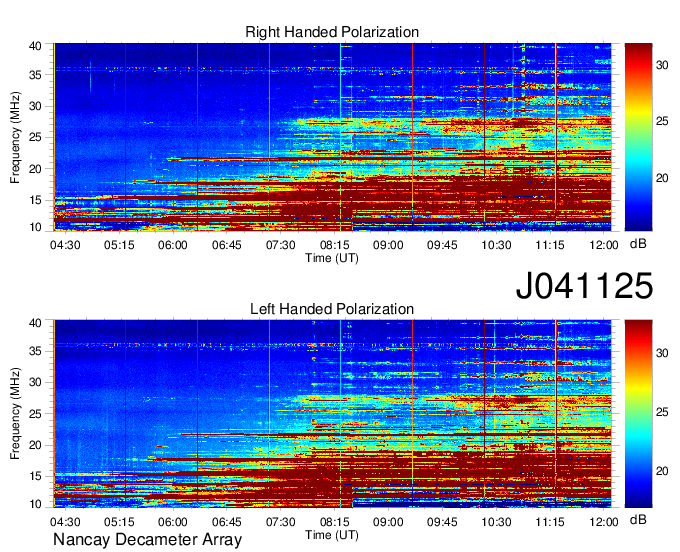
Task: Click the 40 MHz tick on lower frequency axis
Action: 35,323
